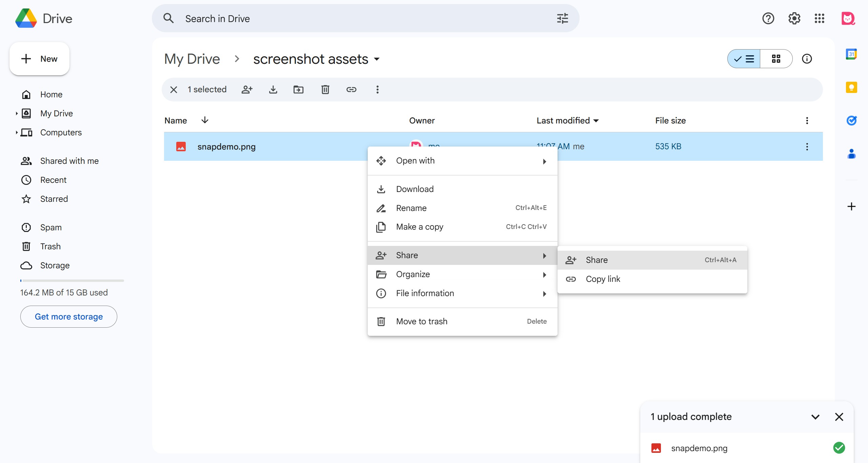Screen dimensions: 868x463
Task: Open column header more options dots
Action: [x=807, y=120]
